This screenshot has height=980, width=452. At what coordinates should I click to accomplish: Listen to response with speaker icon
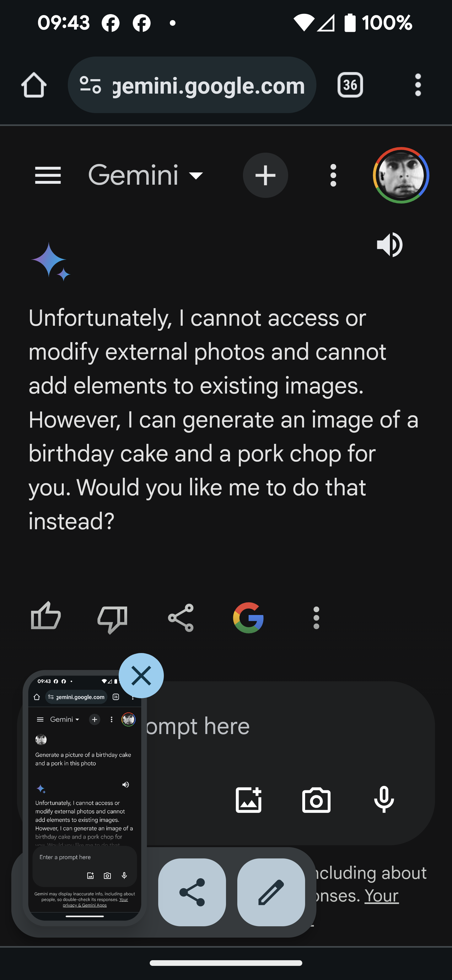[390, 245]
